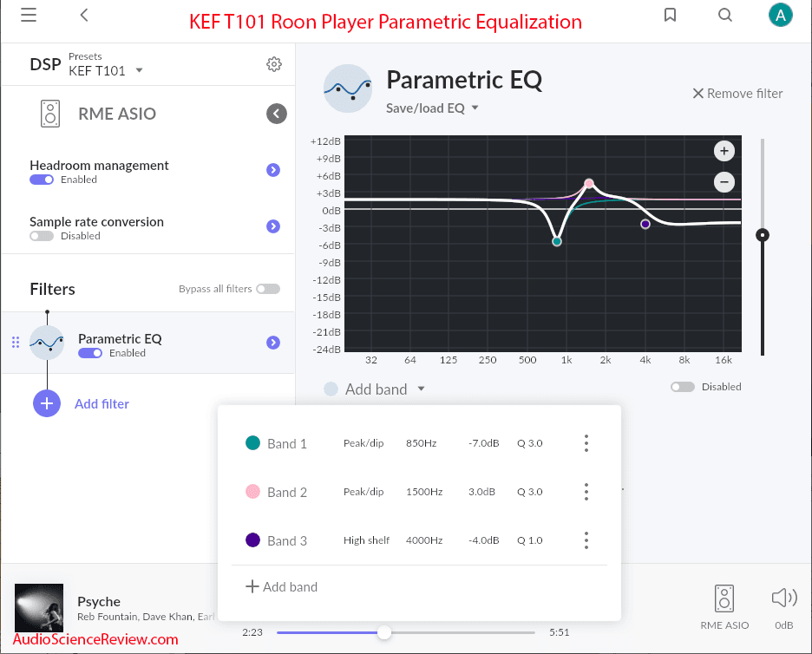Click the RME ASIO speaker icon in DSP panel

tap(50, 114)
